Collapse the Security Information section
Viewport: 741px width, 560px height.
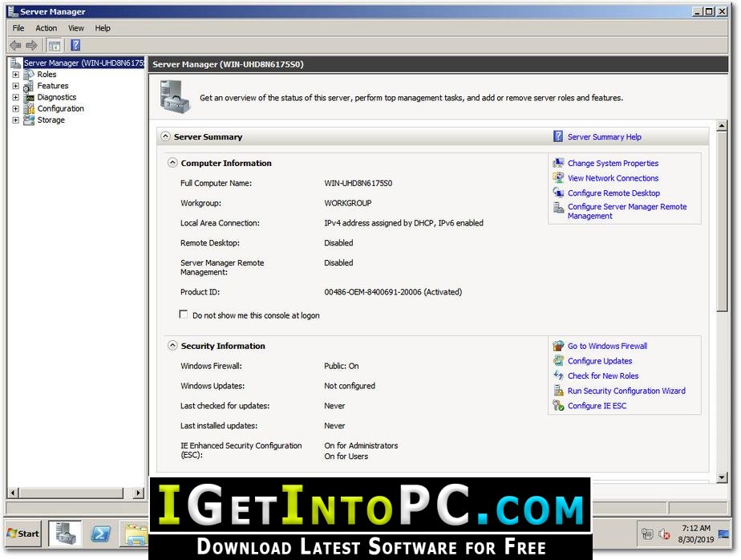click(x=172, y=346)
